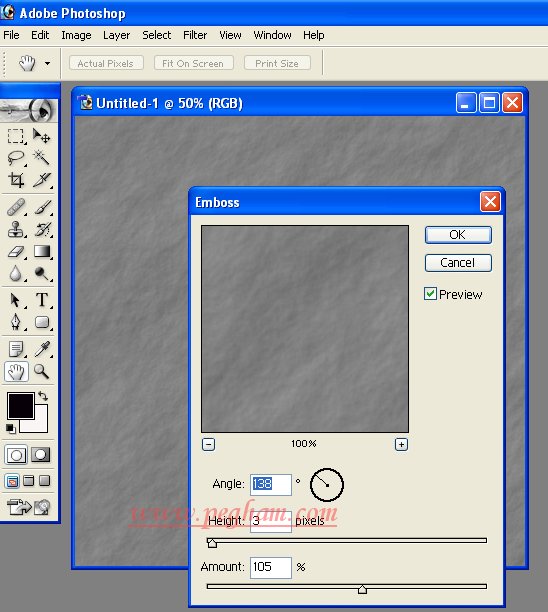Open the Hand tool preset dropdown arrow
548x612 pixels.
(47, 63)
